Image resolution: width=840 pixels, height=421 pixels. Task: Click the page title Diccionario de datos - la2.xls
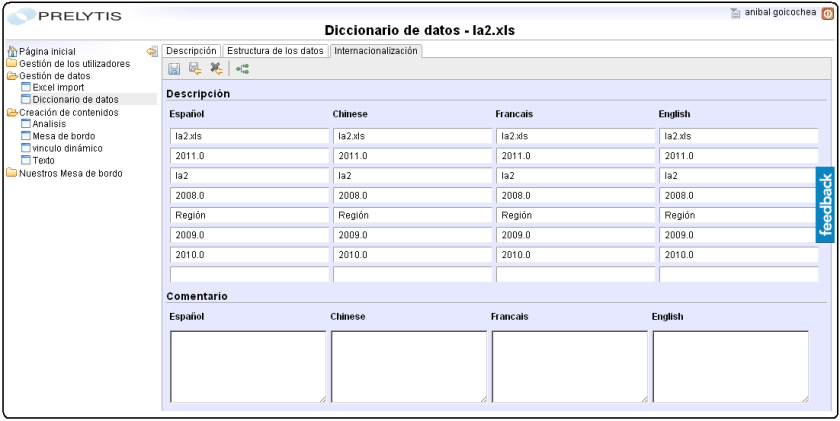tap(419, 31)
